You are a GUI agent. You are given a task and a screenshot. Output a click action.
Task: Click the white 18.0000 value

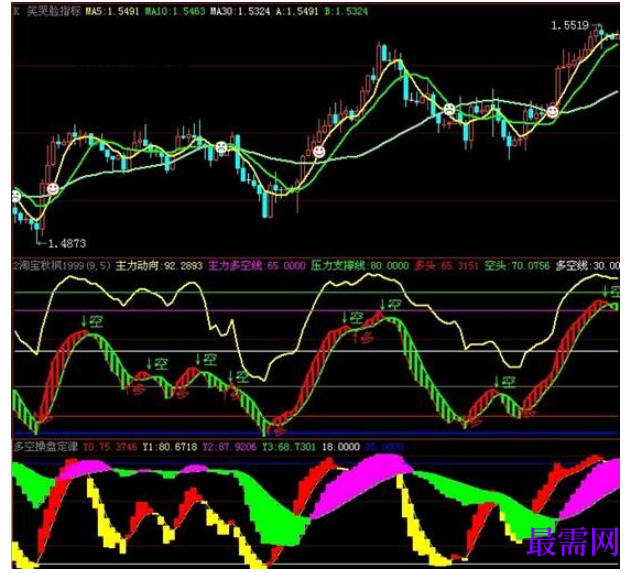tap(341, 447)
